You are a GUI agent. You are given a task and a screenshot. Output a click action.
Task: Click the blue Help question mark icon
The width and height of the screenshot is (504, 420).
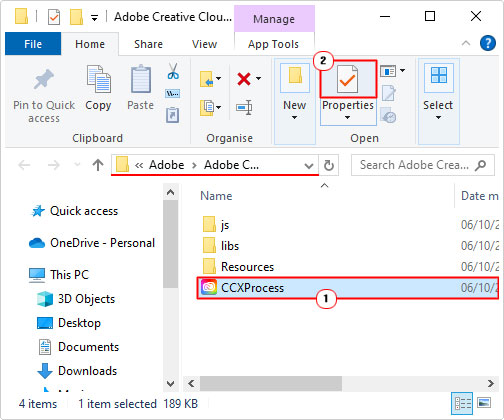click(487, 43)
